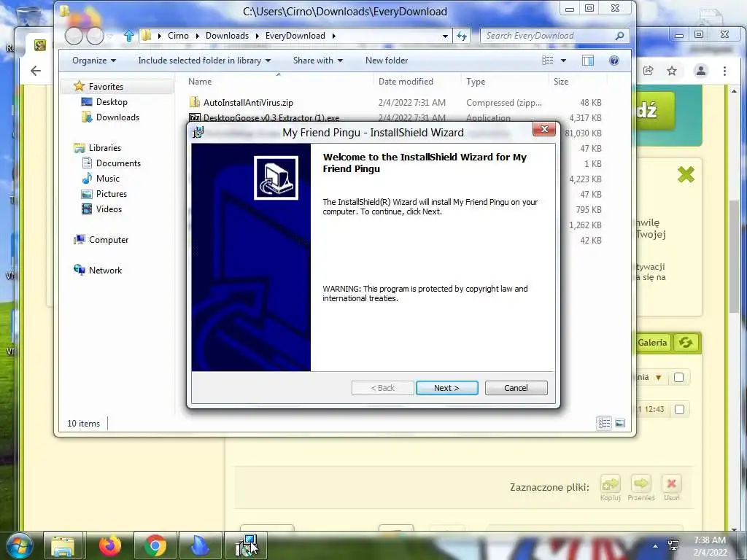
Task: Open the Music library
Action: [x=108, y=178]
